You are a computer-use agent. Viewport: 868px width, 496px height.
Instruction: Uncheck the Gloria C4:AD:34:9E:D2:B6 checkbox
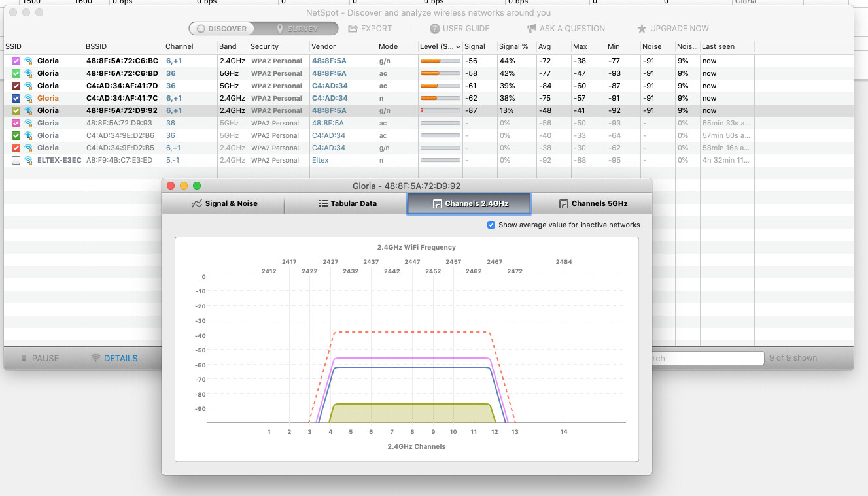(16, 135)
